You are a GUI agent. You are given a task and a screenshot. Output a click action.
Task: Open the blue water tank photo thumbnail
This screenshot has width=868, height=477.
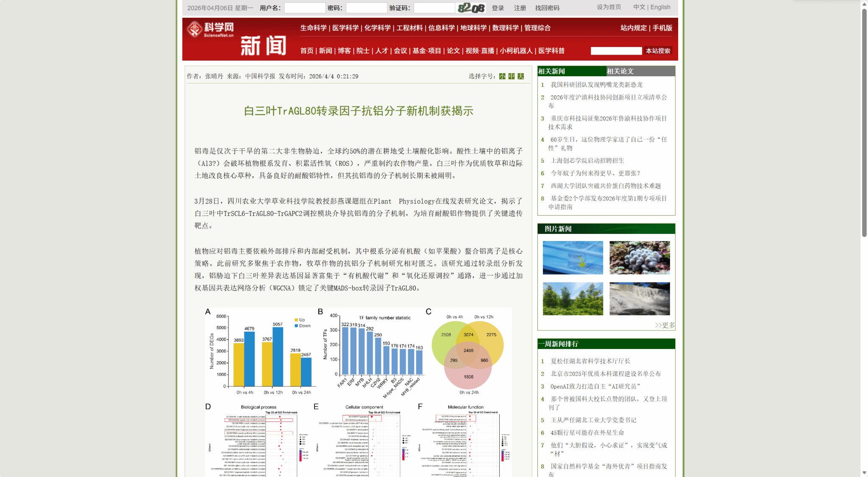[573, 258]
